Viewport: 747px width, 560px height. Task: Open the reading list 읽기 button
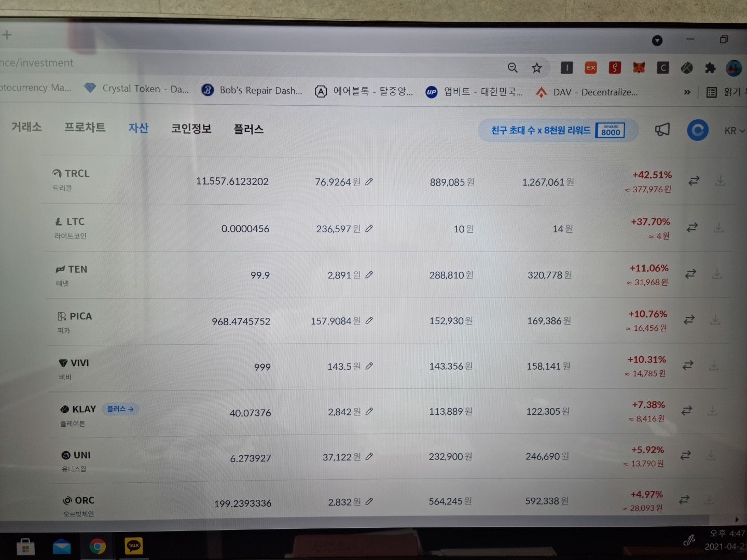point(725,92)
